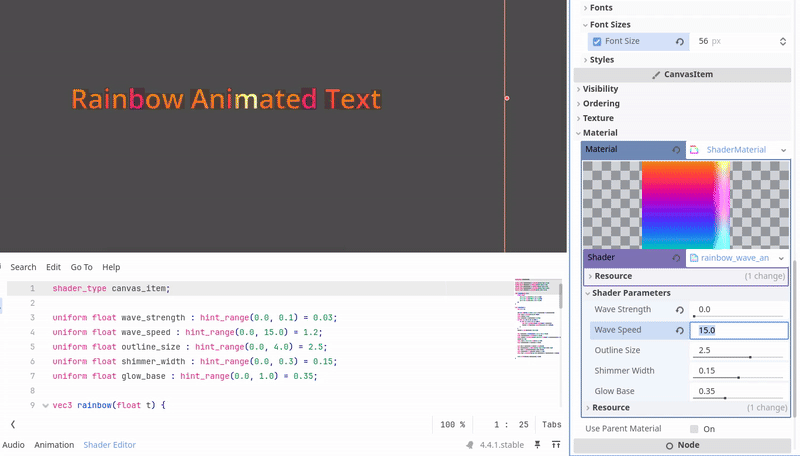Pin the bottom panel
Screen dimensions: 800x456
pyautogui.click(x=537, y=445)
